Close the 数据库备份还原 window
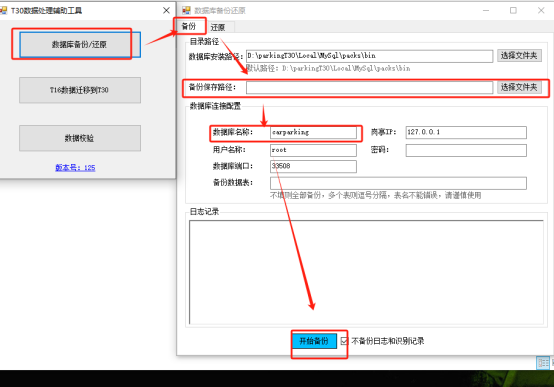 pos(541,11)
